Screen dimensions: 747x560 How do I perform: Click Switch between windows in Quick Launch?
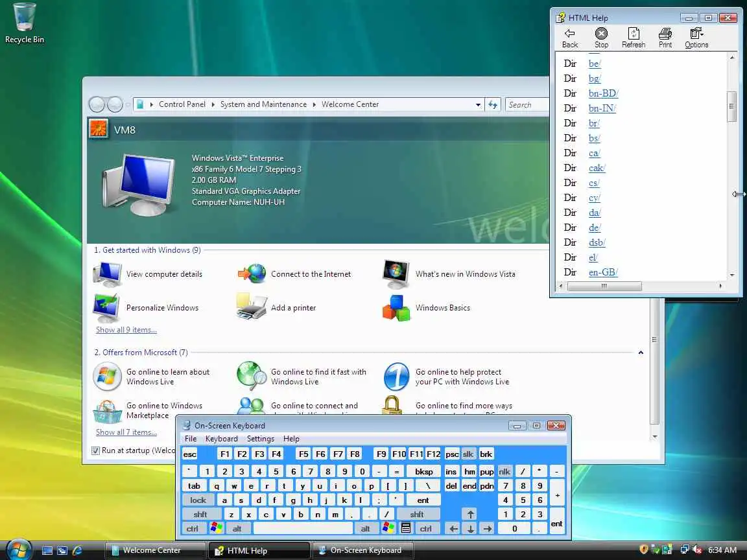tap(62, 550)
